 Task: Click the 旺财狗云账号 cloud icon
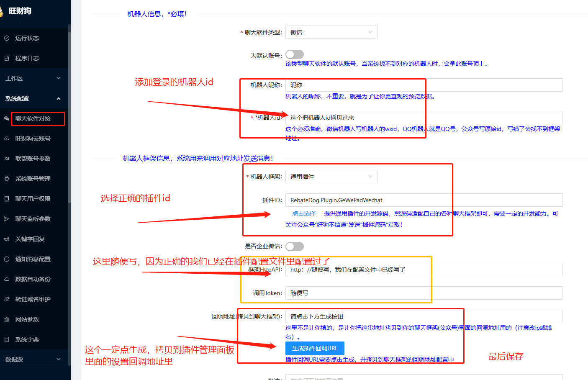(7, 139)
